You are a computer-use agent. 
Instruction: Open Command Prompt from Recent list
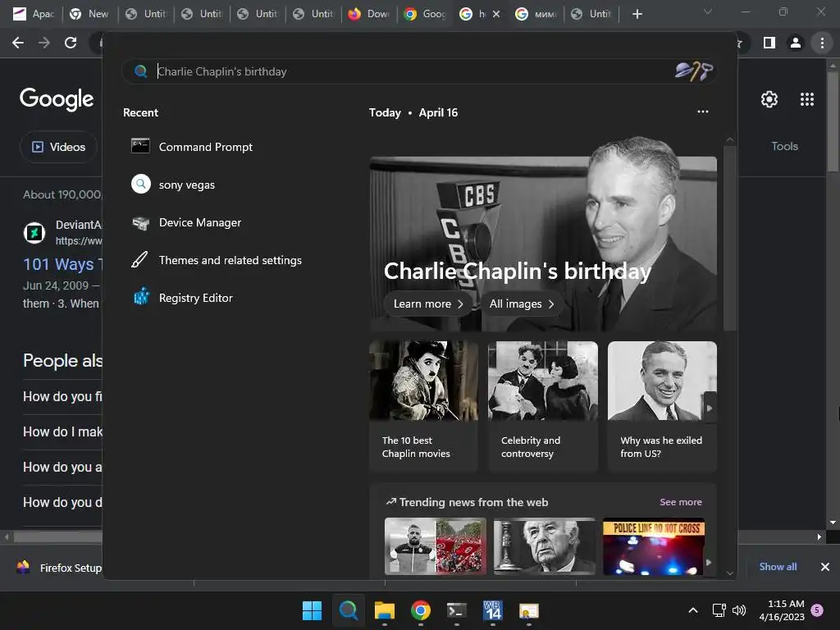point(206,147)
